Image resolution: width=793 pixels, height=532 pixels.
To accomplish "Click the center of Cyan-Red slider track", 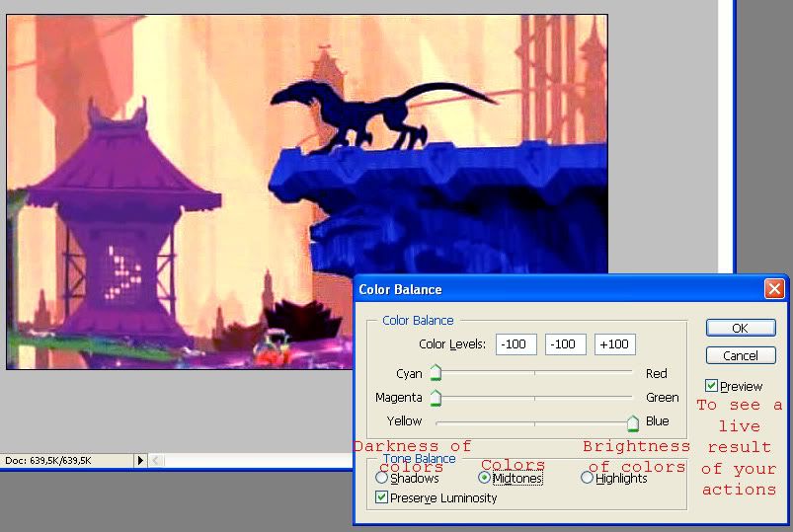I will pyautogui.click(x=534, y=373).
